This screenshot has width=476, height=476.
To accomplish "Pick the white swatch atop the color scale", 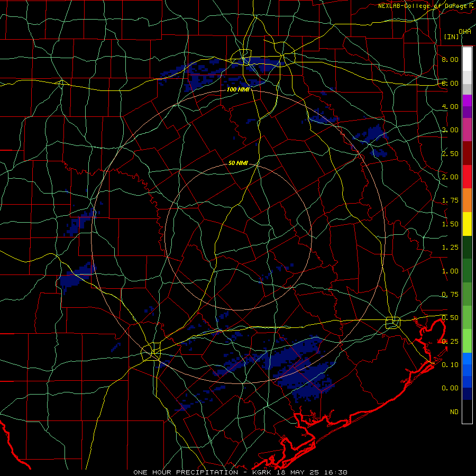I will click(x=467, y=59).
